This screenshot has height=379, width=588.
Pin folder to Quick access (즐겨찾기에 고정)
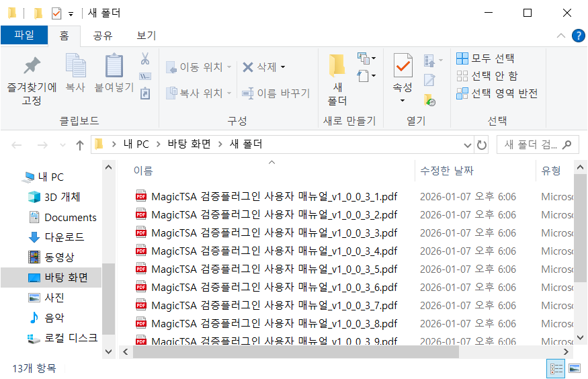point(32,80)
